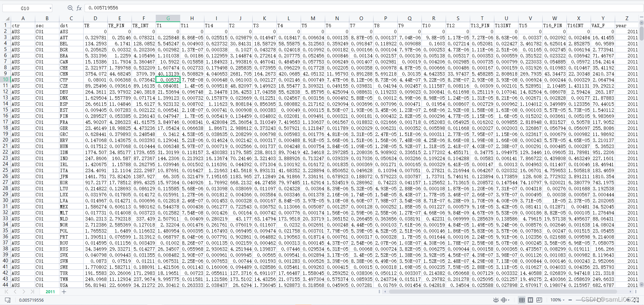Select the 'T13_FIN' header cell
The image size is (644, 305).
tap(482, 26)
